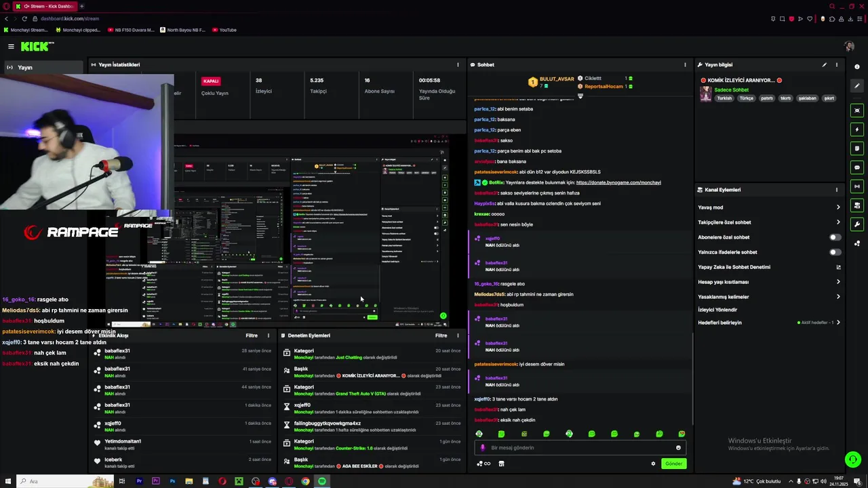The width and height of the screenshot is (868, 488).
Task: Open the emoji picker in message box
Action: click(x=678, y=447)
